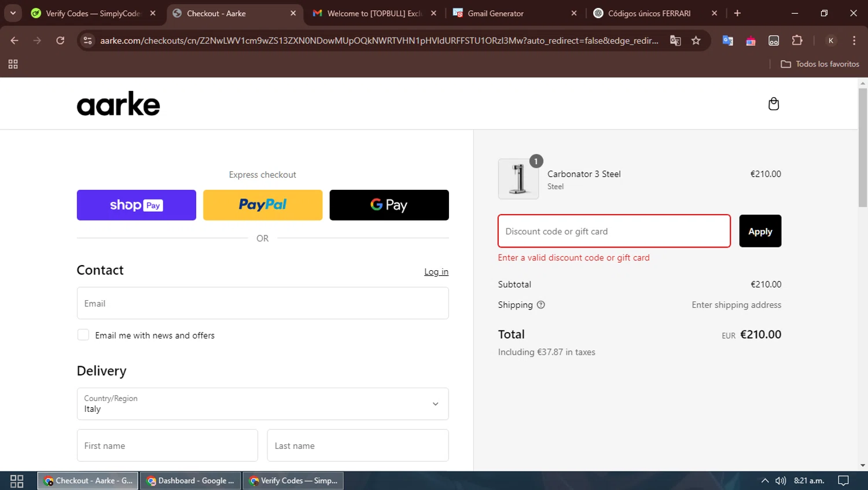Click the scrollbar down arrow
This screenshot has height=490, width=868.
(863, 466)
